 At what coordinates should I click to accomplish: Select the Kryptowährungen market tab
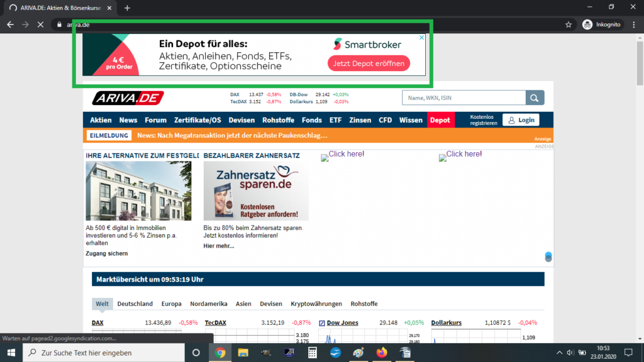tap(316, 304)
